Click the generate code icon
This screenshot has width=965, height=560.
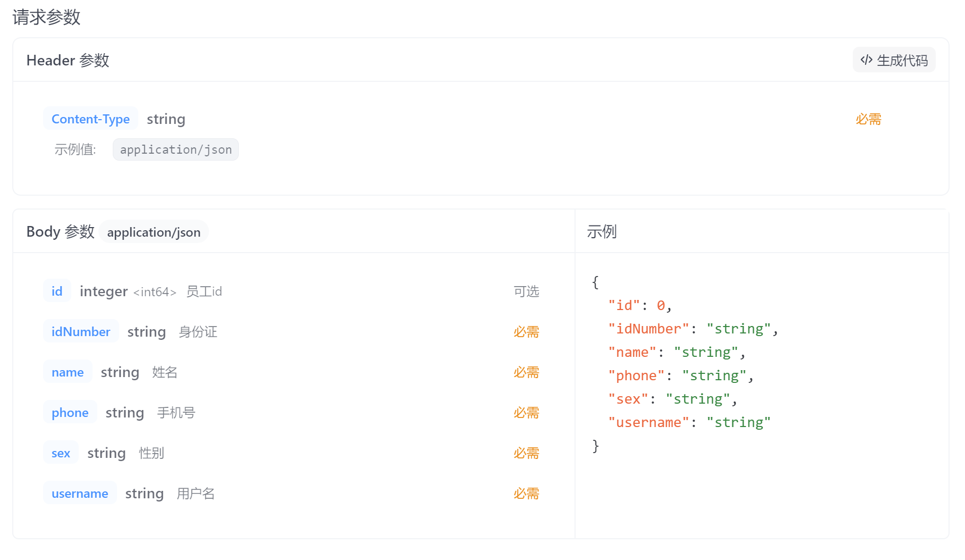[866, 60]
